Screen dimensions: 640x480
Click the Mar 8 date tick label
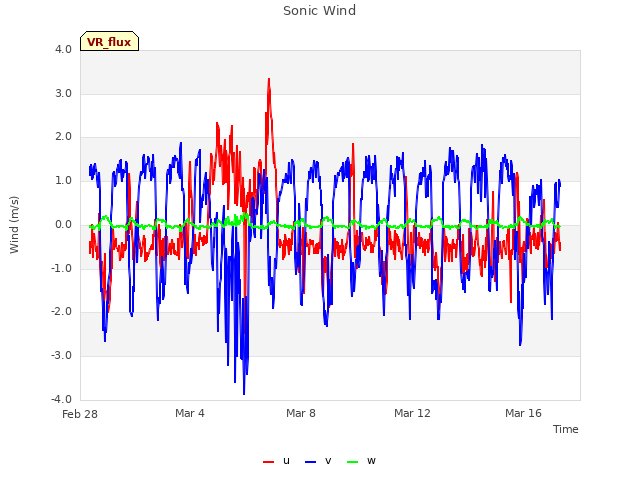click(x=301, y=413)
